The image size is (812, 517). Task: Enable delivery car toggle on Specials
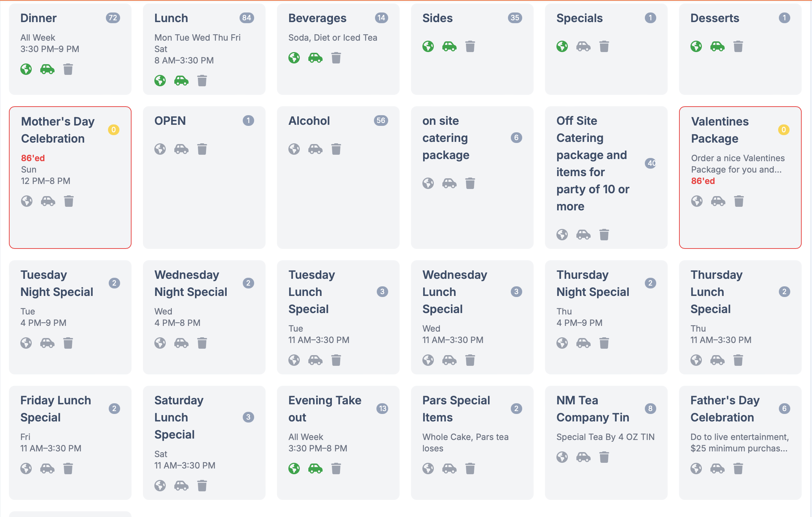[584, 46]
